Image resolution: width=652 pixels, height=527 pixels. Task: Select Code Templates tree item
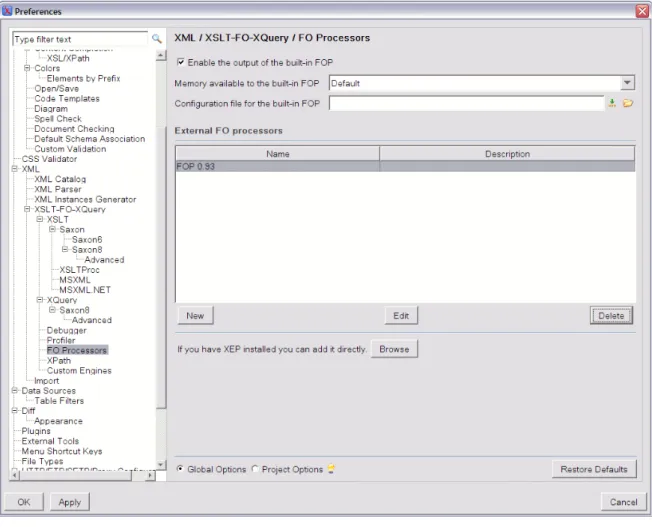(67, 99)
